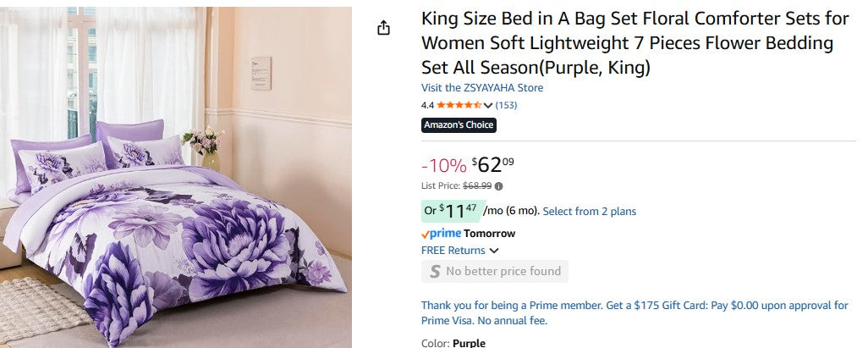The image size is (868, 348).
Task: Open the 153 customer reviews link
Action: coord(506,106)
